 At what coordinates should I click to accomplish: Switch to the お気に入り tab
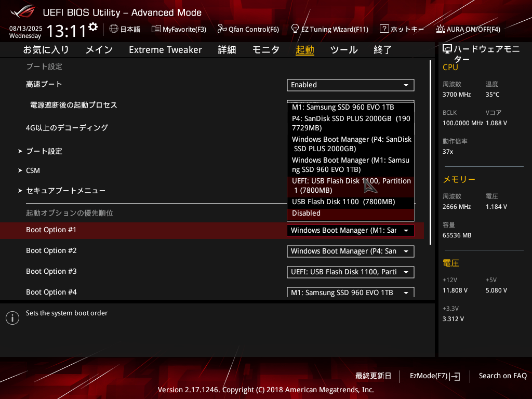[46, 50]
